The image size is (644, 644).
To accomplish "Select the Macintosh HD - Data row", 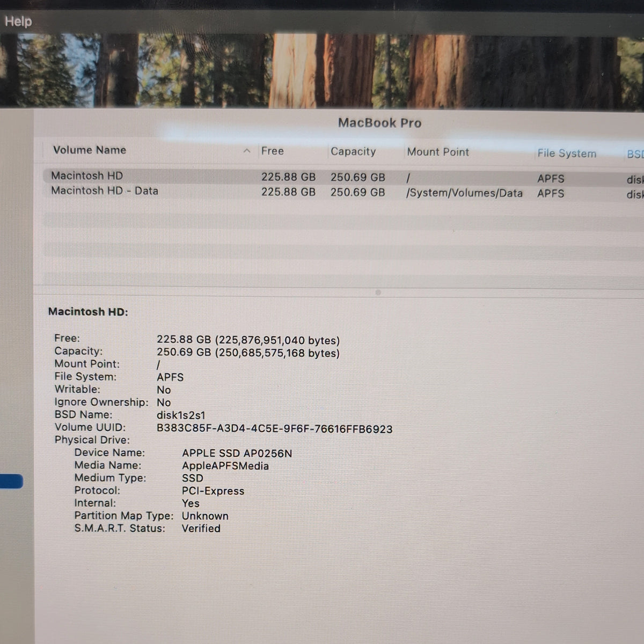I will (343, 192).
